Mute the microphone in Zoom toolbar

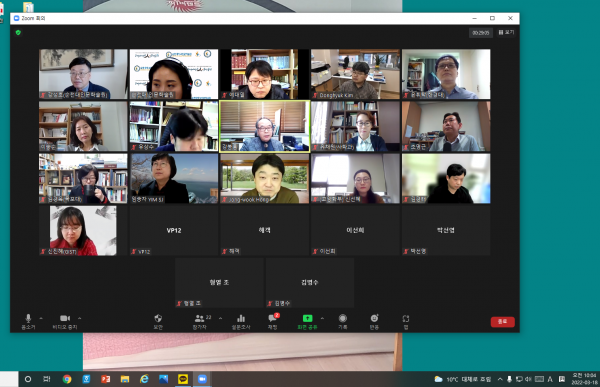[28, 322]
